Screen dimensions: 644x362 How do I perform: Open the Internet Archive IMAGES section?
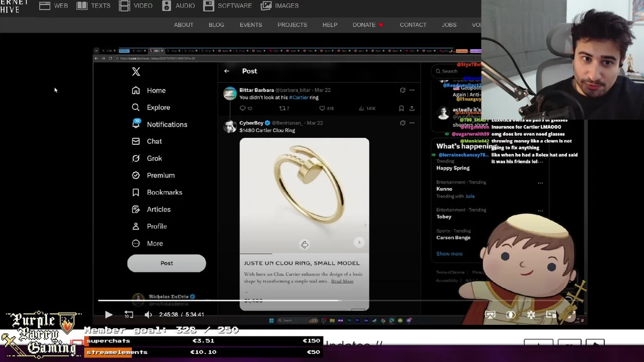(280, 6)
